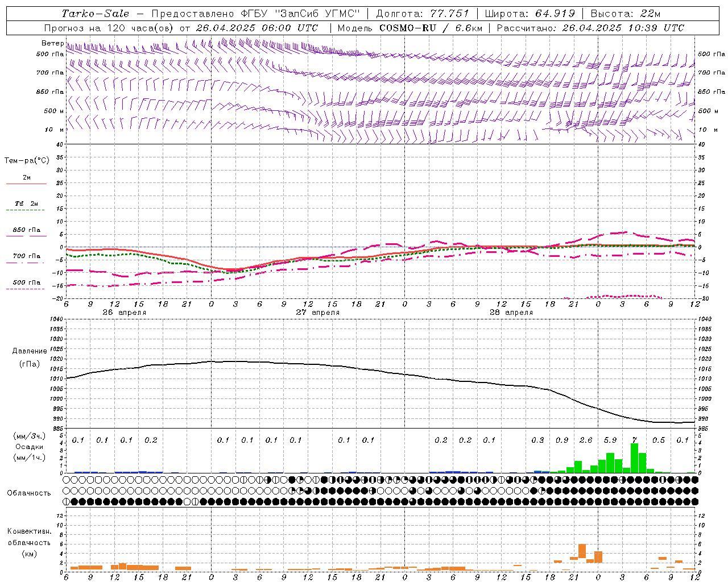Click the 3-hour precipitation value '5.9'

coord(610,440)
